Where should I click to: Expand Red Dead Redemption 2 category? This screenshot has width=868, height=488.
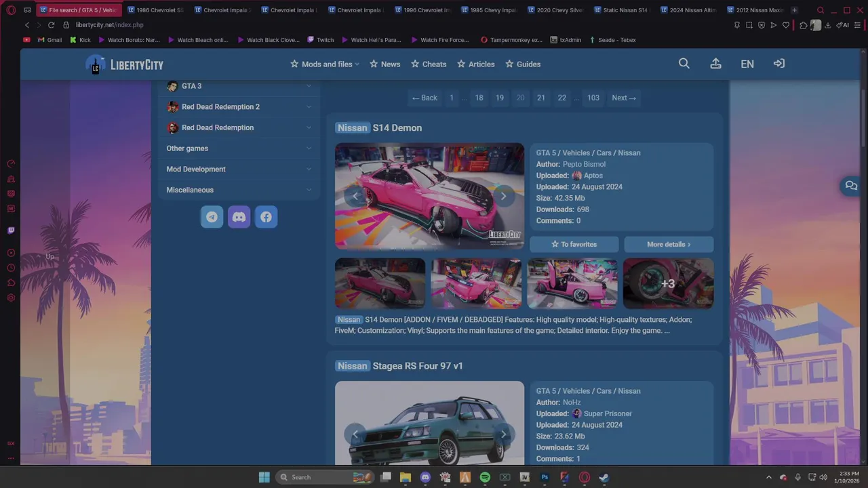pos(239,106)
